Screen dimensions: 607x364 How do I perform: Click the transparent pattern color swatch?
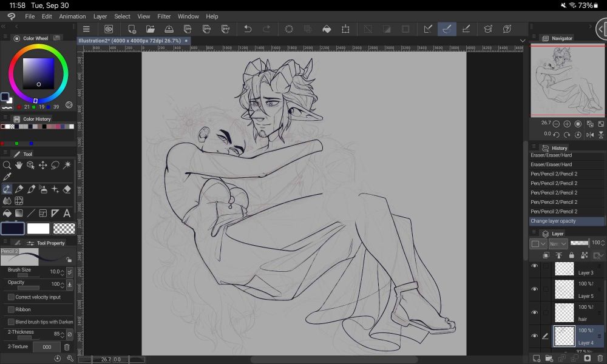[x=64, y=228]
